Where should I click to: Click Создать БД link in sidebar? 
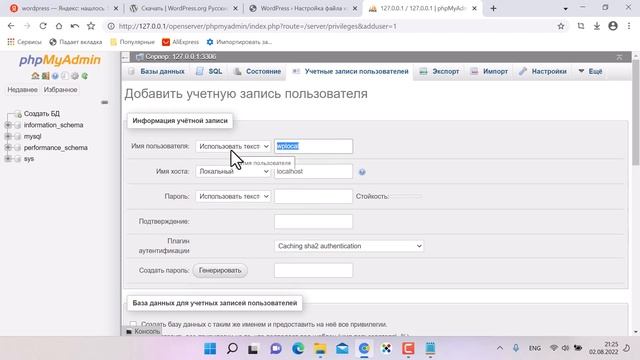coord(42,114)
